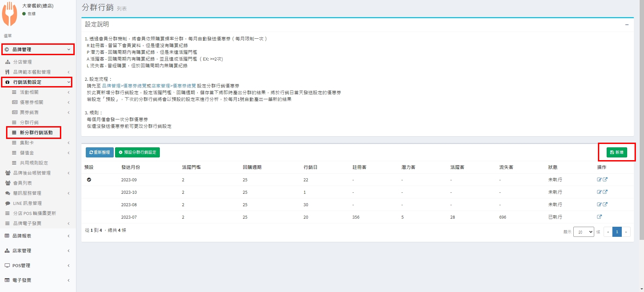The height and width of the screenshot is (292, 644).
Task: Open the external link icon for 2023-10
Action: pos(605,192)
